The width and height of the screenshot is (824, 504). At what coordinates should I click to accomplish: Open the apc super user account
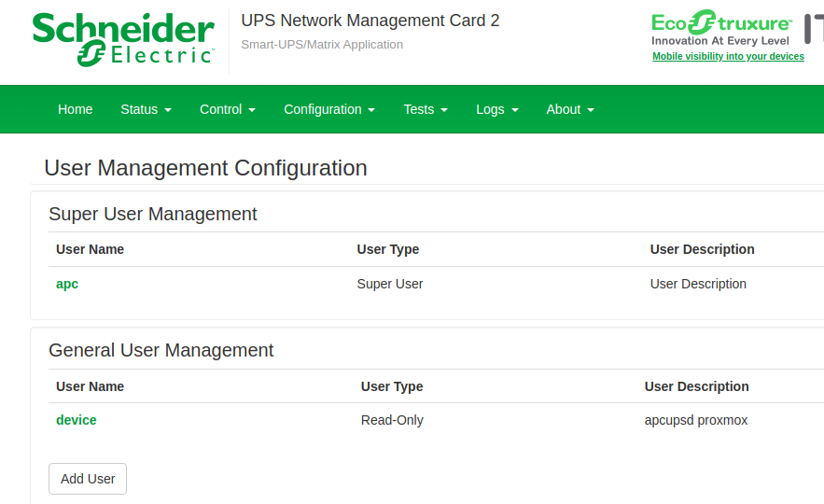[67, 284]
